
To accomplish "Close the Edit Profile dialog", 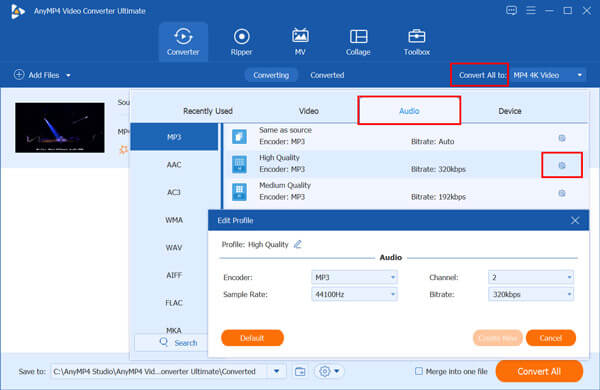I will [x=575, y=220].
